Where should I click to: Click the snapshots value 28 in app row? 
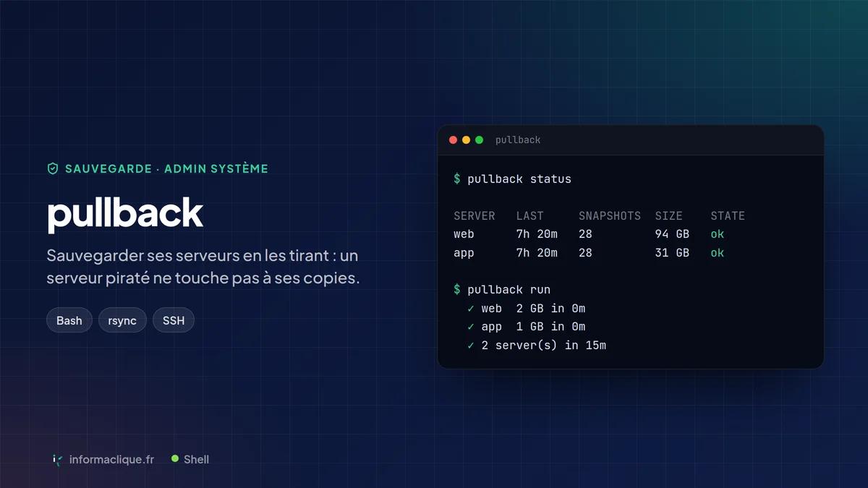(x=585, y=253)
